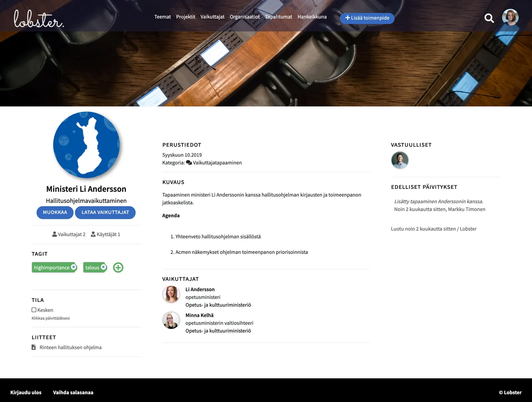The width and height of the screenshot is (532, 402).
Task: Click the Syyskuun 10.2019 date text
Action: (x=182, y=155)
